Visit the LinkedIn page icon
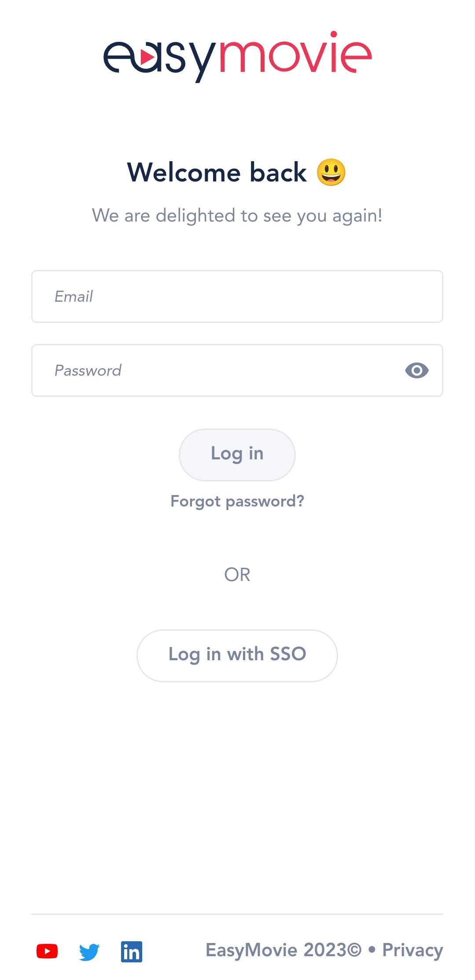This screenshot has height=980, width=475. (x=132, y=951)
